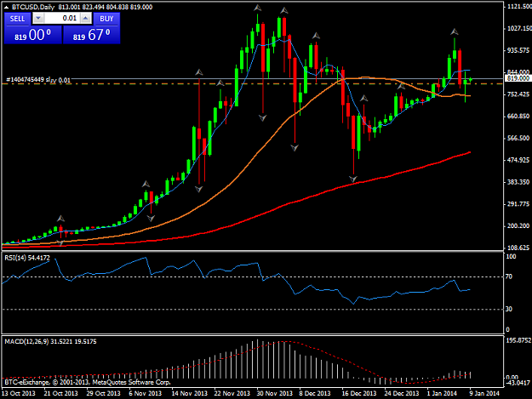
Task: Click the 30 level in RSI scale
Action: 509,309
